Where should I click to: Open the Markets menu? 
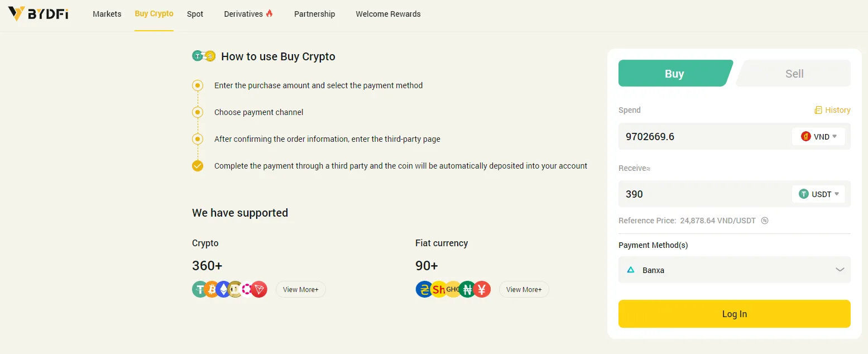click(107, 14)
